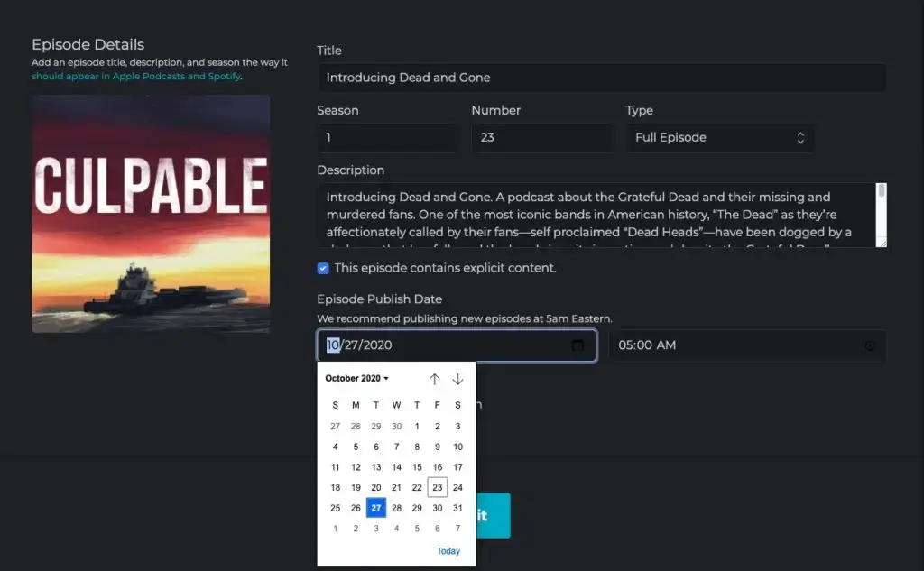Select November 1 in the calendar grid

point(335,527)
